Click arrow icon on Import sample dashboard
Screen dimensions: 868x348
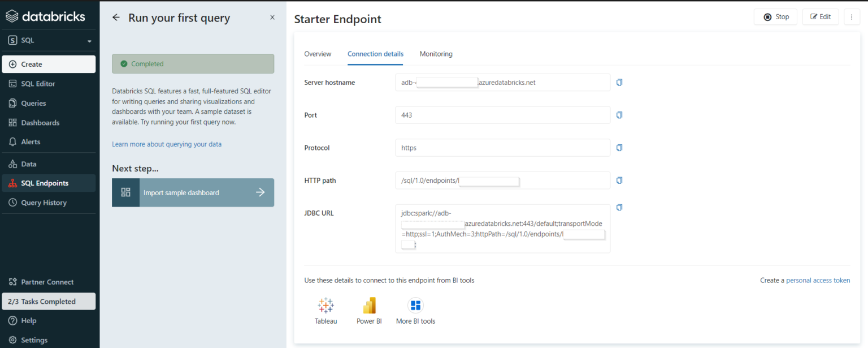[x=260, y=192]
